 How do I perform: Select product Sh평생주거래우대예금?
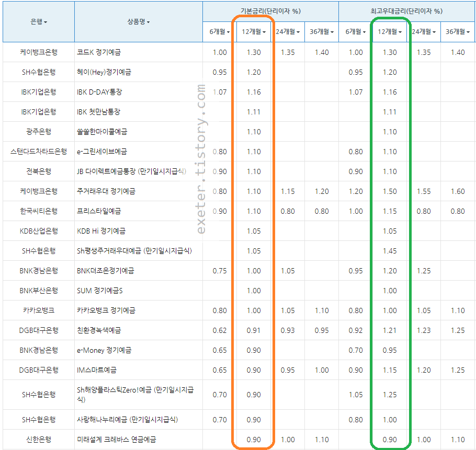point(109,251)
